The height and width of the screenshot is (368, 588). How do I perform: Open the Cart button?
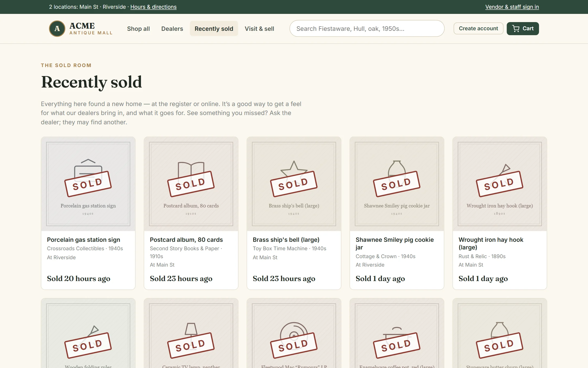tap(523, 29)
